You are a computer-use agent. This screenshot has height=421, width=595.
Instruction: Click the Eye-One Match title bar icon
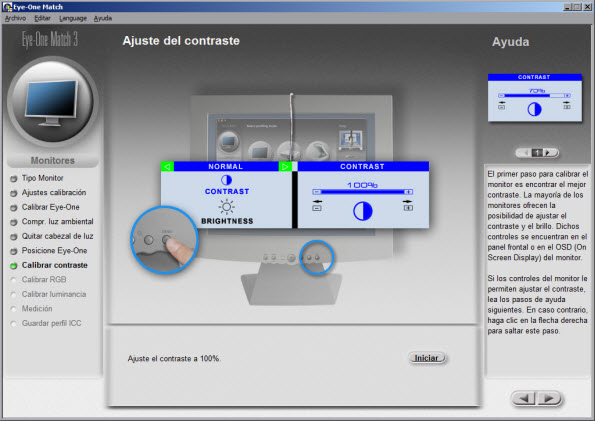tap(7, 7)
